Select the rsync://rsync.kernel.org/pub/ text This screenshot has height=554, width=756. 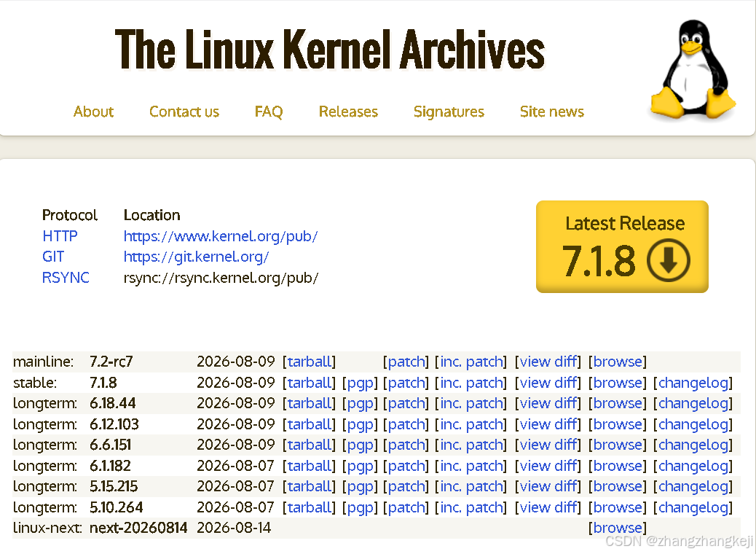tap(221, 278)
